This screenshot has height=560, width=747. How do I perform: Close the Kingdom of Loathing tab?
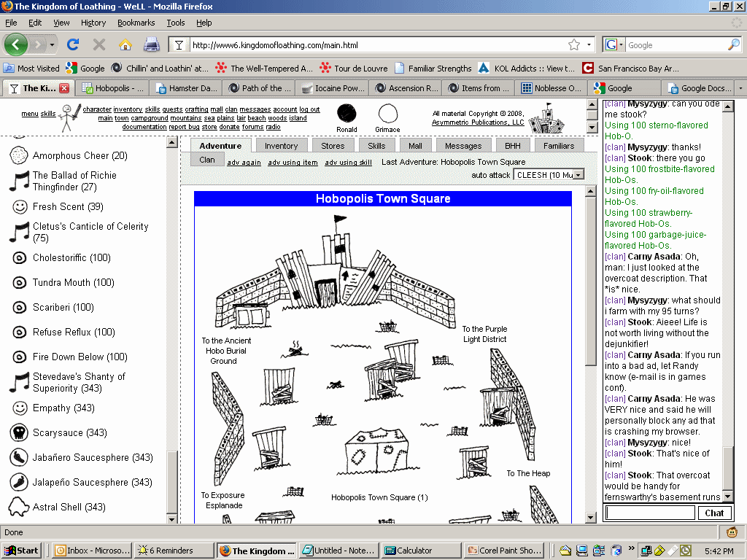(x=64, y=88)
